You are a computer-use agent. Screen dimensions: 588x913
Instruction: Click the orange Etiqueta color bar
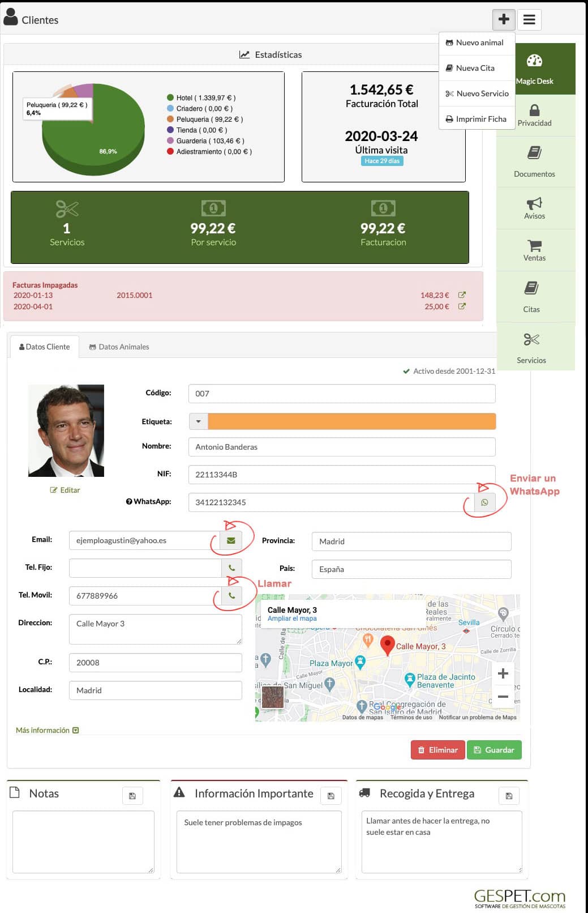(351, 421)
